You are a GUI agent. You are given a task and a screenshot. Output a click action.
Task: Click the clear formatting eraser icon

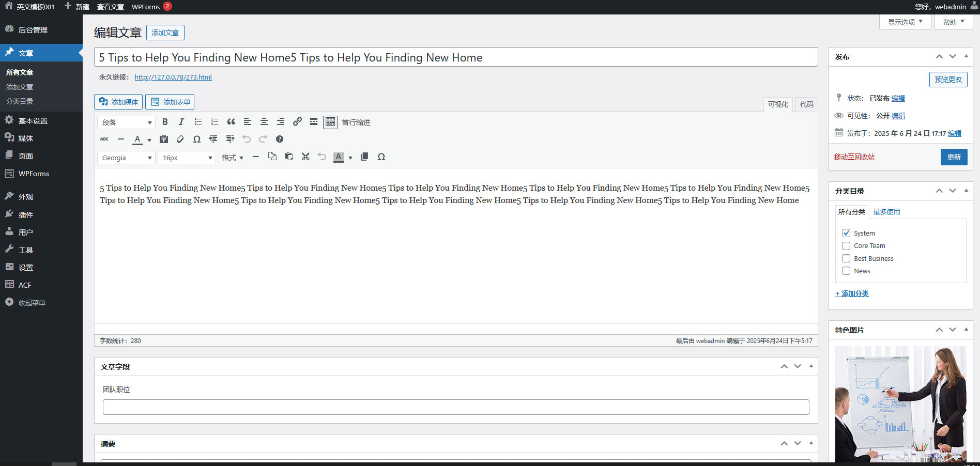tap(180, 139)
